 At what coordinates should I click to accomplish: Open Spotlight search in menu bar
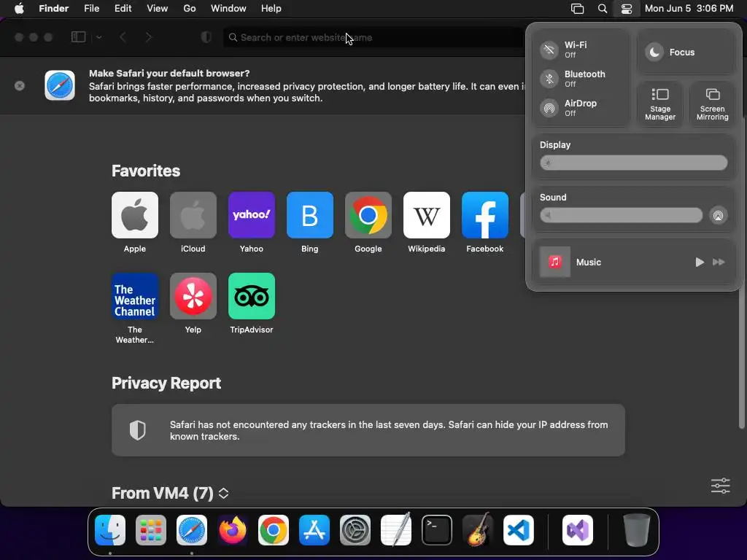[x=603, y=9]
